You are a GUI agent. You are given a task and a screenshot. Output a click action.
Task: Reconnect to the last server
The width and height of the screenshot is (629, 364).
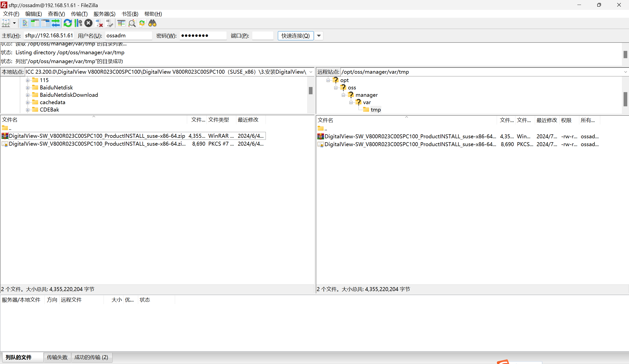[109, 23]
